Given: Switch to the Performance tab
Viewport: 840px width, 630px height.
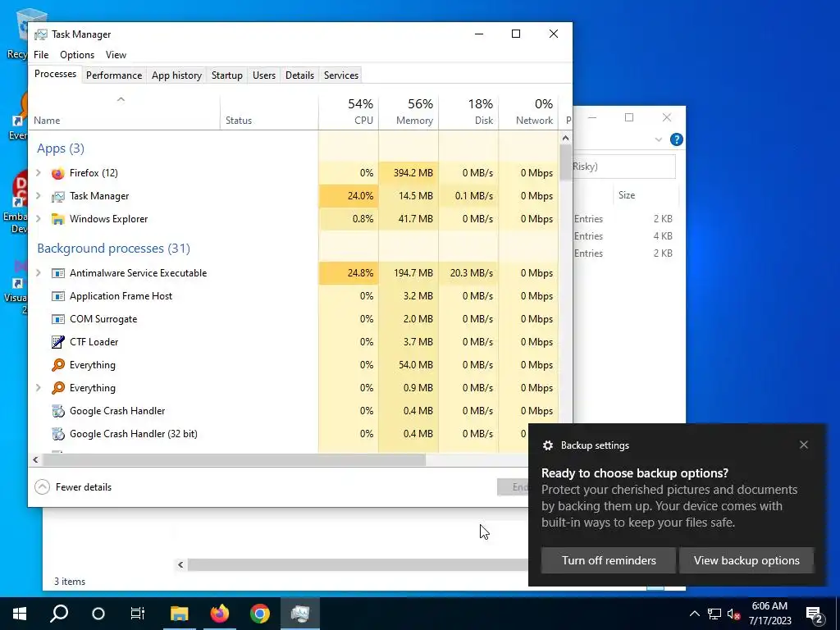Looking at the screenshot, I should click(x=114, y=75).
